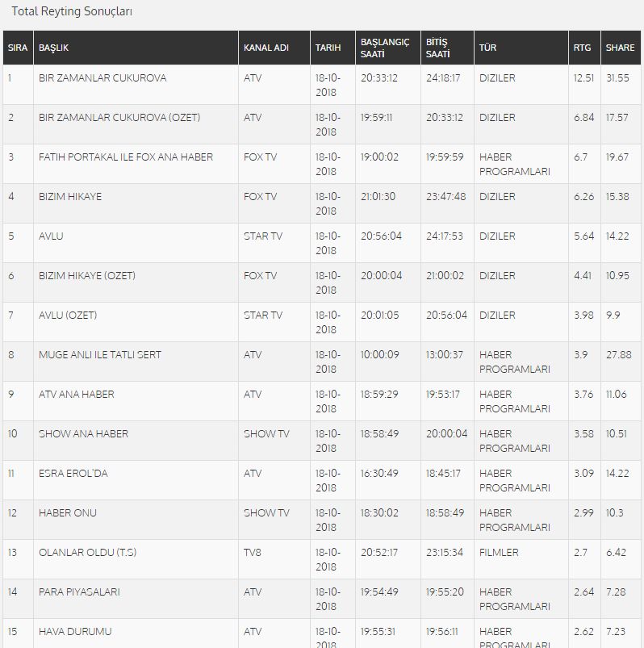Click RTG value 2.99
This screenshot has height=648, width=644.
pyautogui.click(x=583, y=513)
